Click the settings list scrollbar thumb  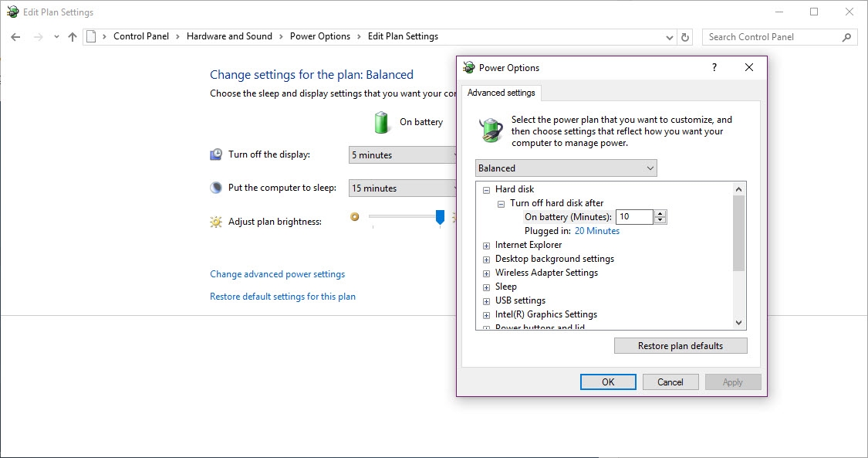point(738,233)
